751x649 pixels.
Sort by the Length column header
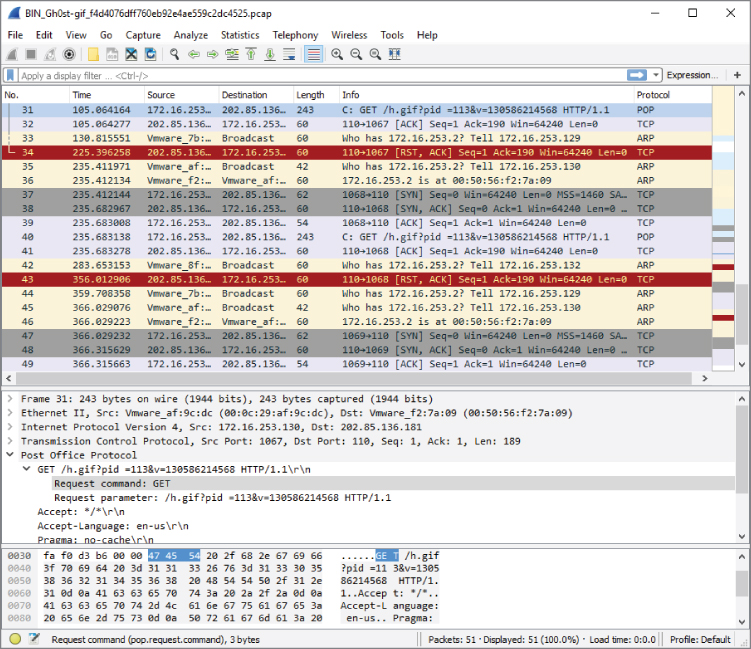[x=316, y=95]
